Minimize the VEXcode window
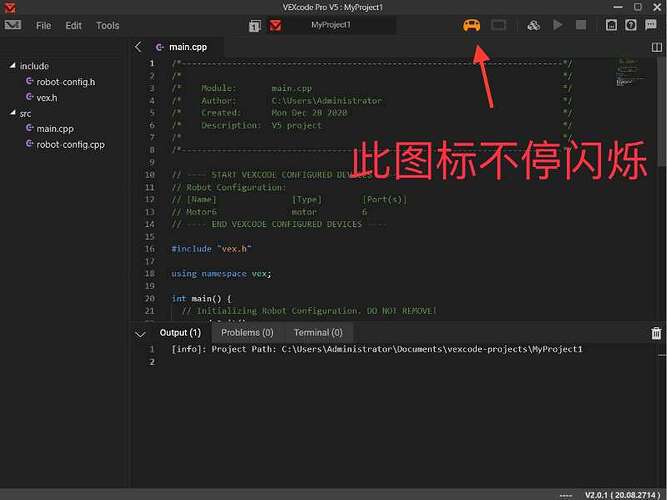The width and height of the screenshot is (667, 500). pos(618,7)
